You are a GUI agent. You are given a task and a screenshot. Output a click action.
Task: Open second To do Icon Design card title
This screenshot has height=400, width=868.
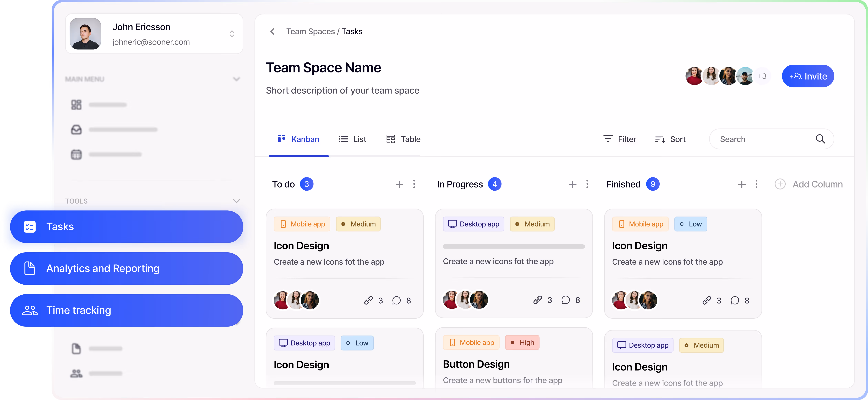301,365
